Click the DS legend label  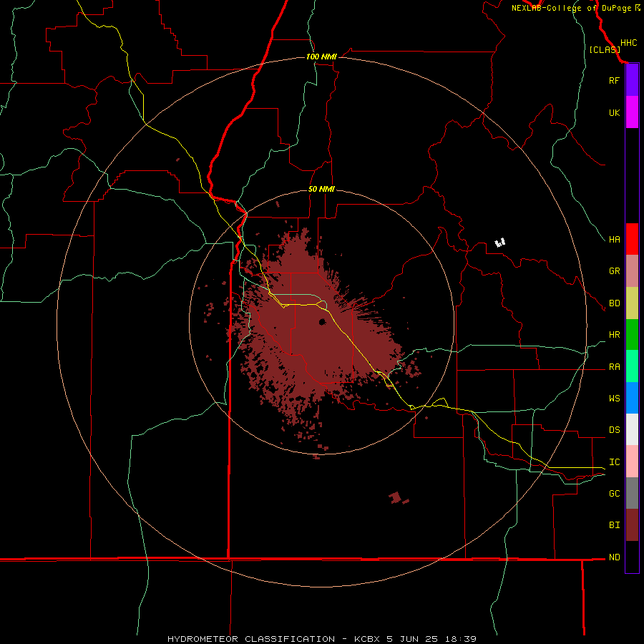pyautogui.click(x=614, y=430)
